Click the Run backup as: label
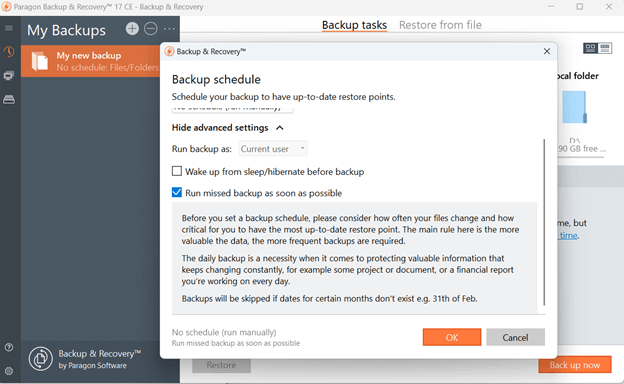 [x=201, y=149]
